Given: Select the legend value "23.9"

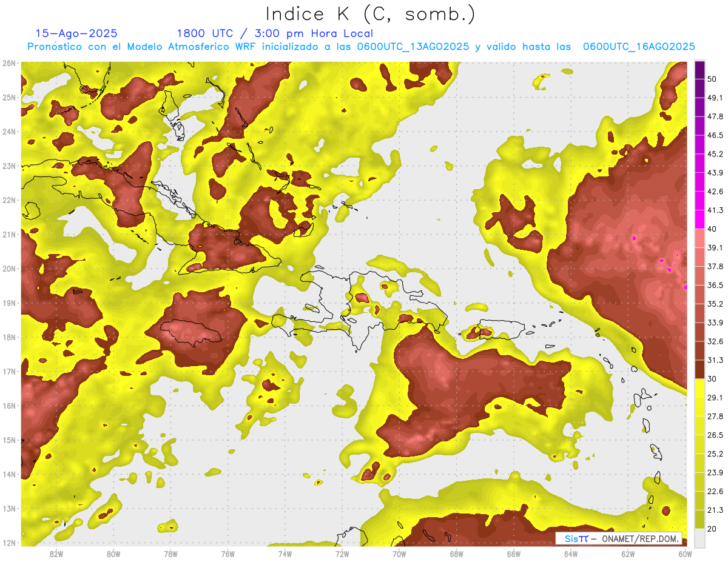Looking at the screenshot, I should [715, 472].
